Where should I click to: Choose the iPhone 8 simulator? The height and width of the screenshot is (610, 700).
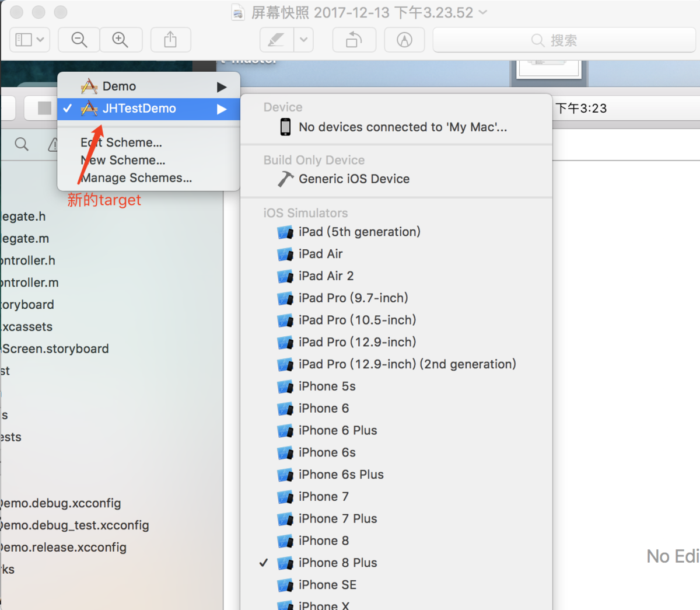click(x=396, y=541)
